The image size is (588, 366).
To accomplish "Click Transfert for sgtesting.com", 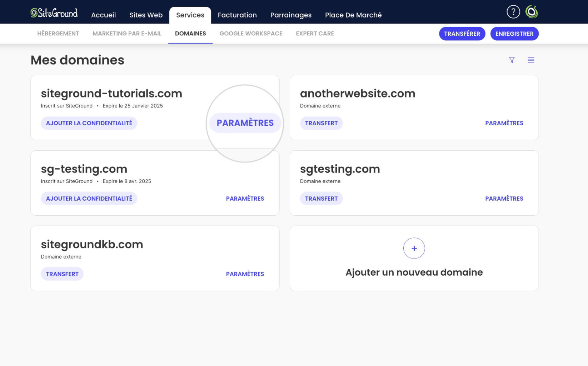I will coord(321,199).
